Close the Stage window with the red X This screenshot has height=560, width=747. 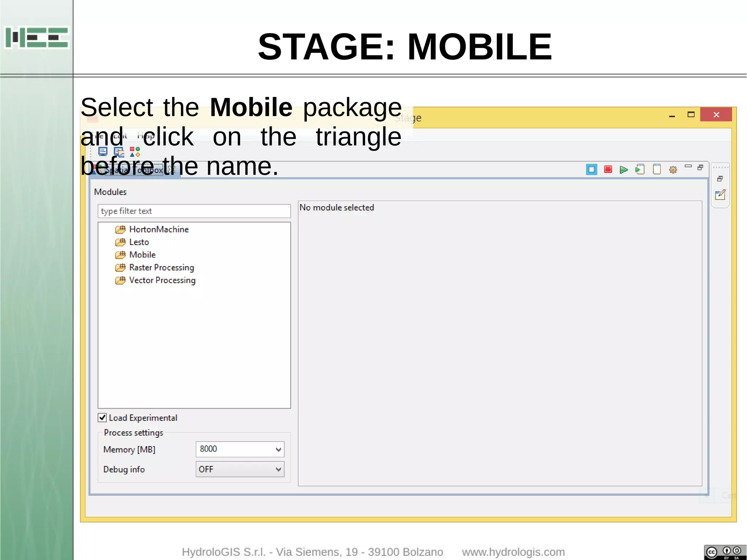coord(716,115)
